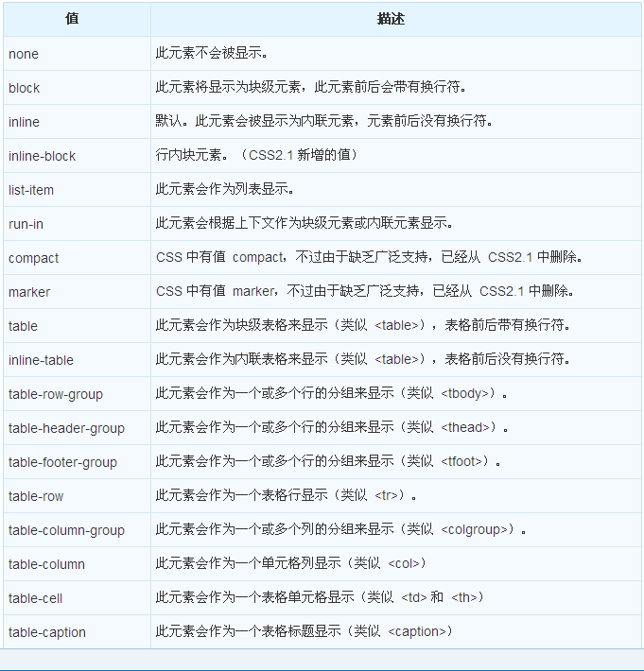This screenshot has width=644, height=671.
Task: Select the 'compact' value in first column
Action: pos(33,258)
